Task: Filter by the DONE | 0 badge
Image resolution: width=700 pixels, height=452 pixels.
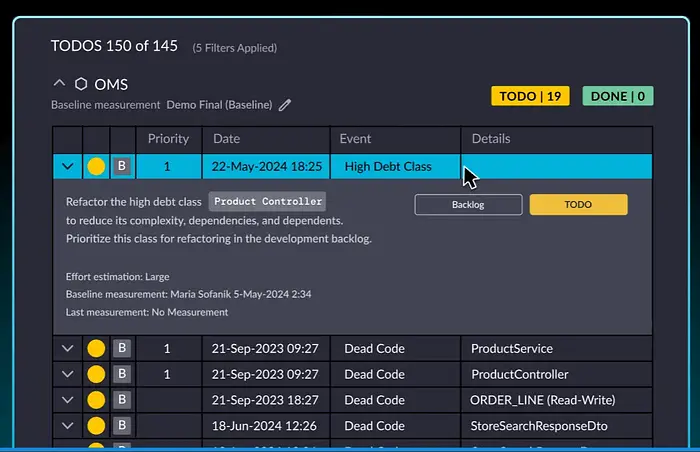Action: point(618,96)
